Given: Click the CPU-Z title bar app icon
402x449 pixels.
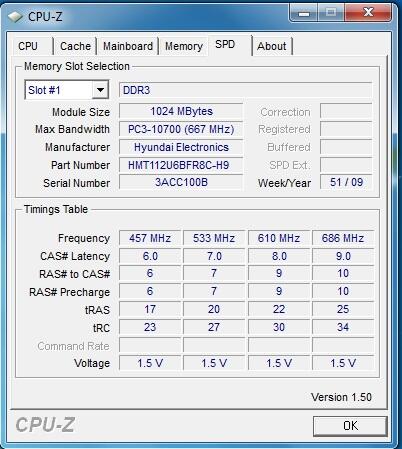Looking at the screenshot, I should (15, 16).
